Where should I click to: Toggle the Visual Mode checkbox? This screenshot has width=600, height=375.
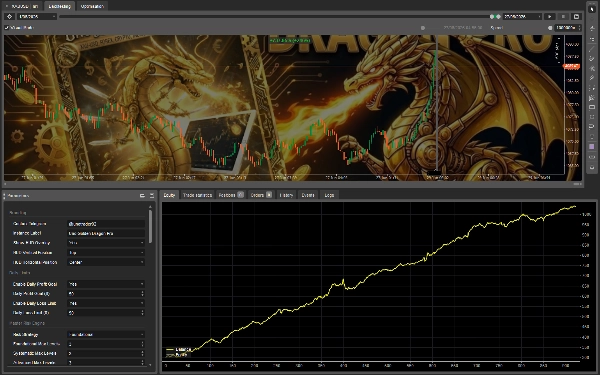[7, 28]
